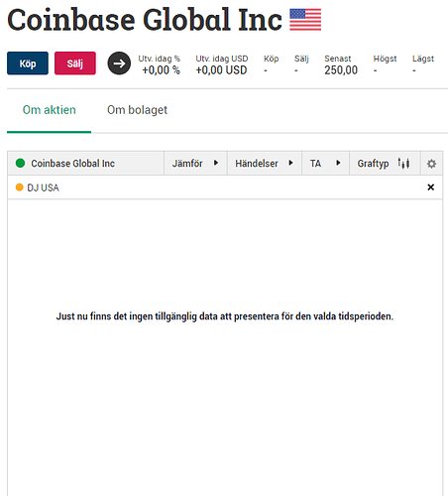
Task: Expand the TA dropdown arrow
Action: 338,163
